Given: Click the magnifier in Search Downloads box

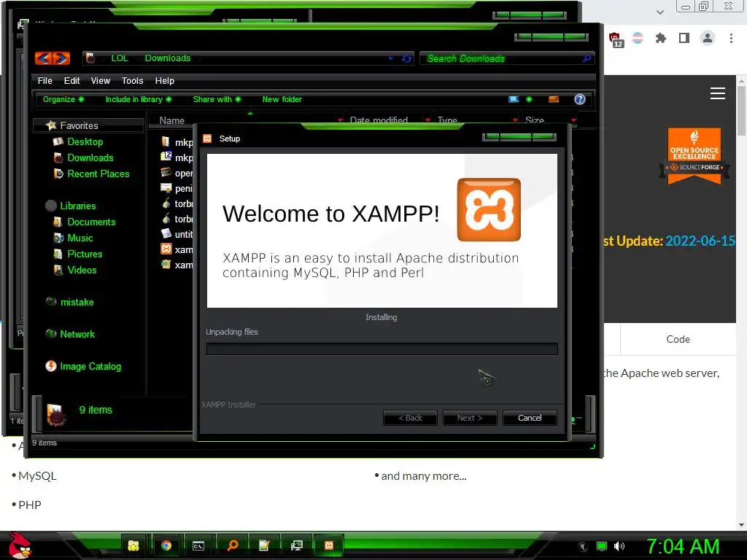Looking at the screenshot, I should [587, 58].
